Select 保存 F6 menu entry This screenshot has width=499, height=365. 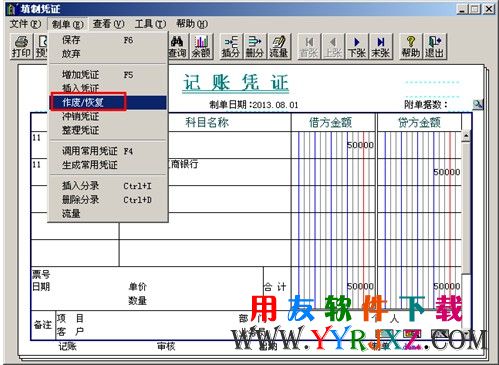pyautogui.click(x=108, y=40)
